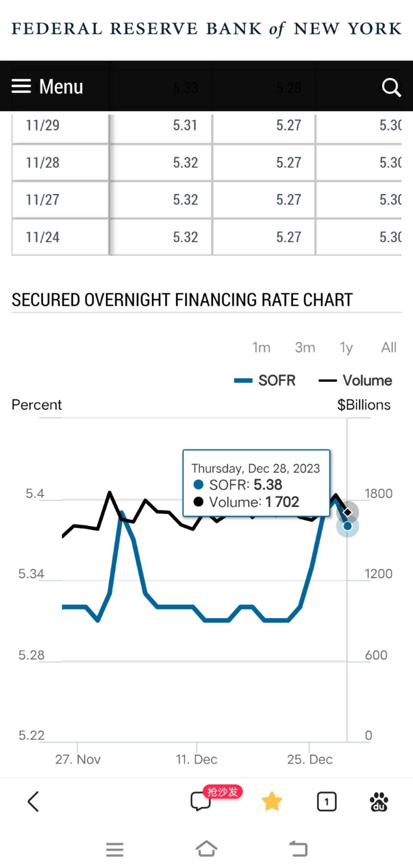Click the highlighted SOFR data point on chart
This screenshot has height=868, width=413.
[347, 526]
